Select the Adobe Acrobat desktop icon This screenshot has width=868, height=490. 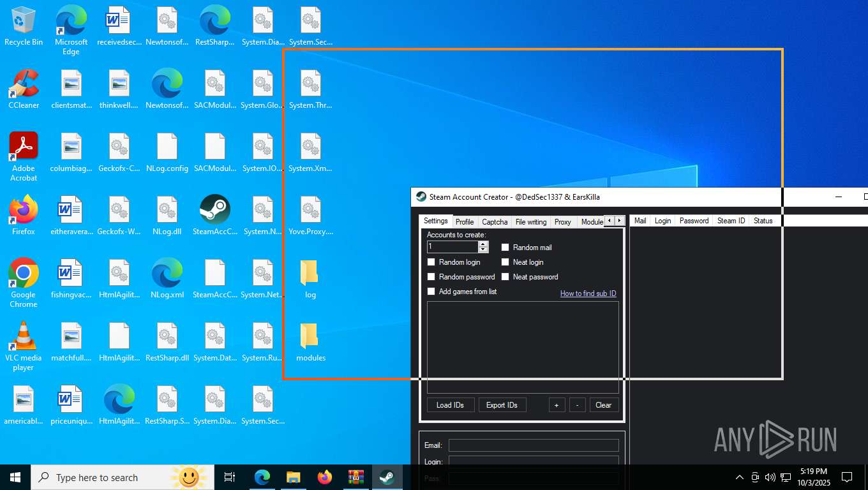pos(24,157)
